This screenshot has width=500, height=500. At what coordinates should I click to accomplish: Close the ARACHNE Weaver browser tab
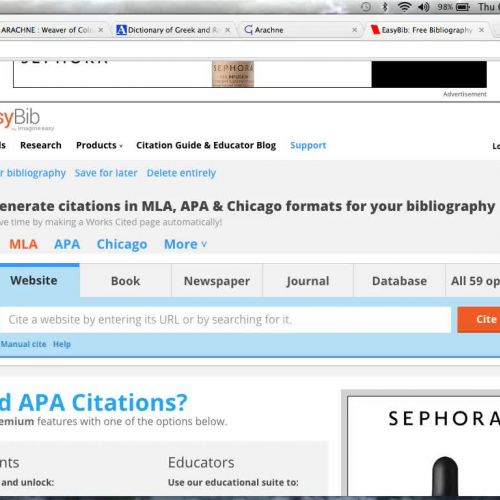(x=101, y=30)
